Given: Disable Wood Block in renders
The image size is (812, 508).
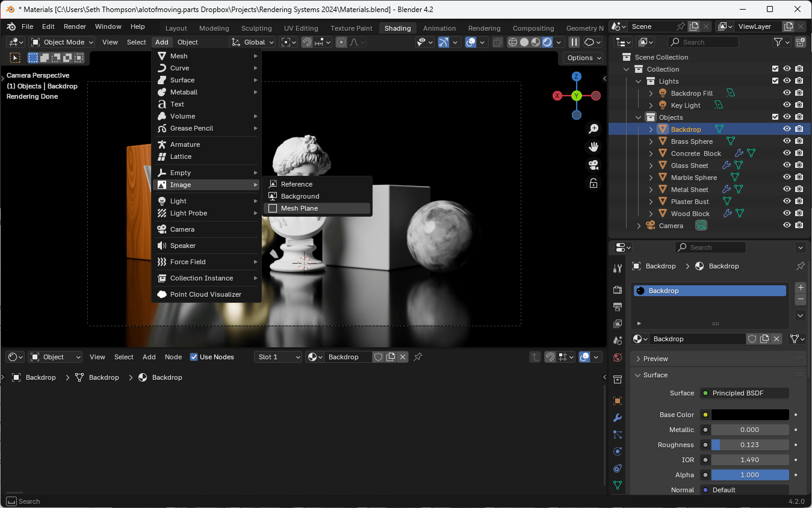Looking at the screenshot, I should click(x=799, y=214).
